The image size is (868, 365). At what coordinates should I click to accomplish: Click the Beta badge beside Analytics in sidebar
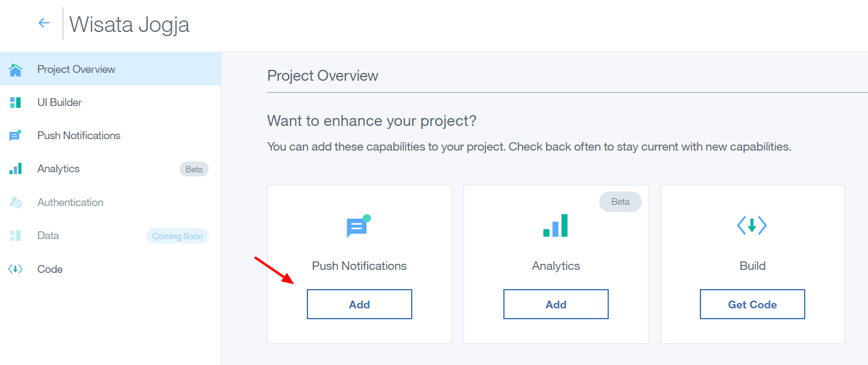coord(194,169)
